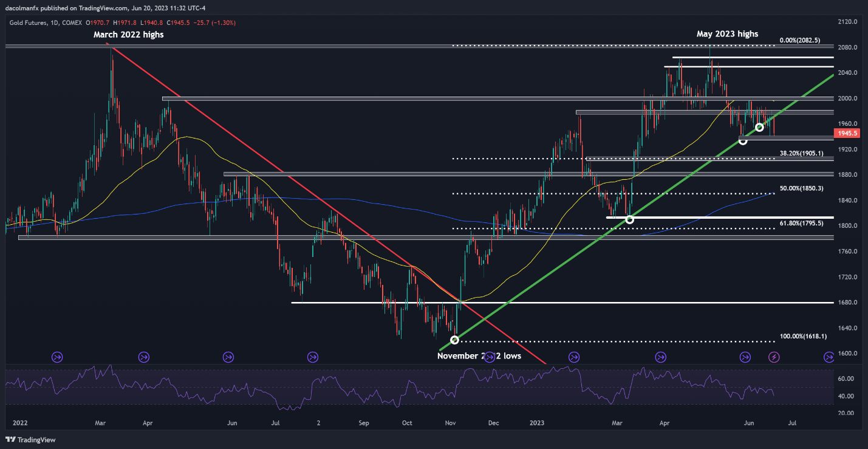
Task: Click the 2120.0 price axis label
Action: click(x=848, y=22)
